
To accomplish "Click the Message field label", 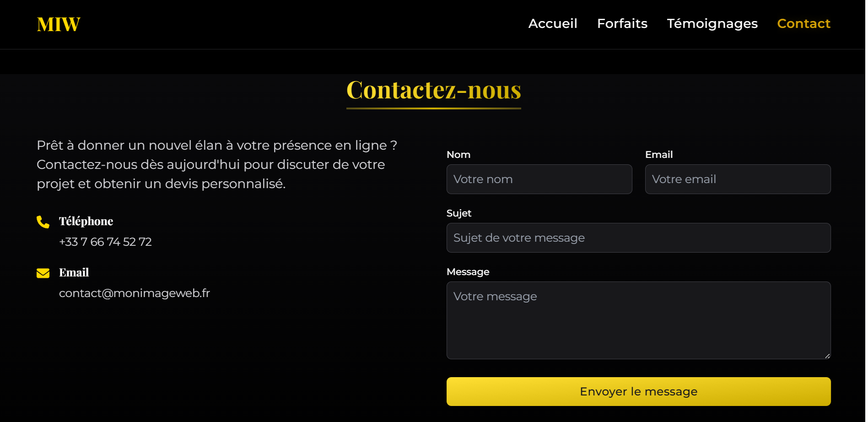I will tap(468, 272).
